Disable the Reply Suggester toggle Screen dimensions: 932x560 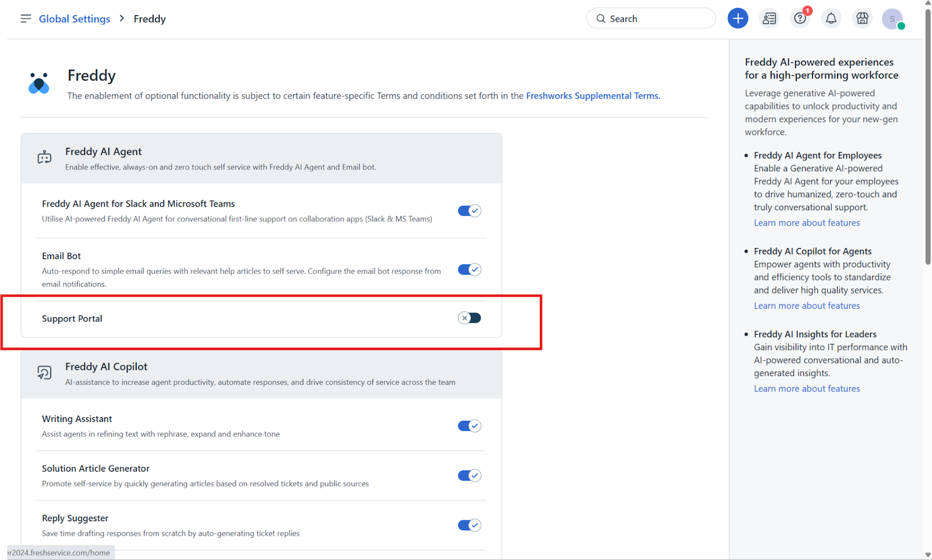(x=469, y=525)
